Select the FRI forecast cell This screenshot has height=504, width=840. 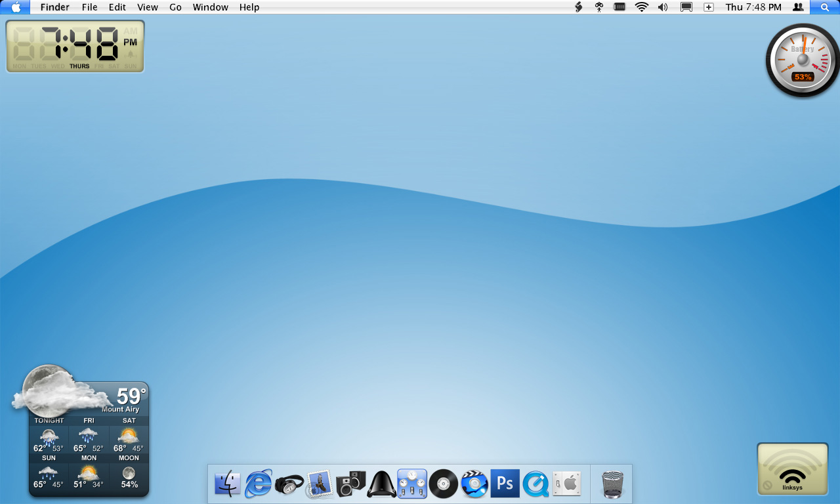pos(89,434)
